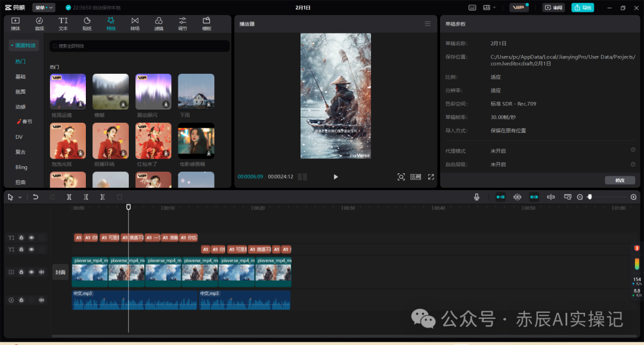Click the split clip tool icon
The image size is (644, 345).
pyautogui.click(x=69, y=197)
